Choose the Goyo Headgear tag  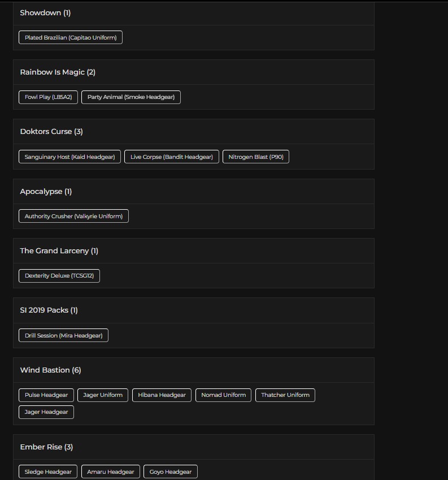point(171,472)
